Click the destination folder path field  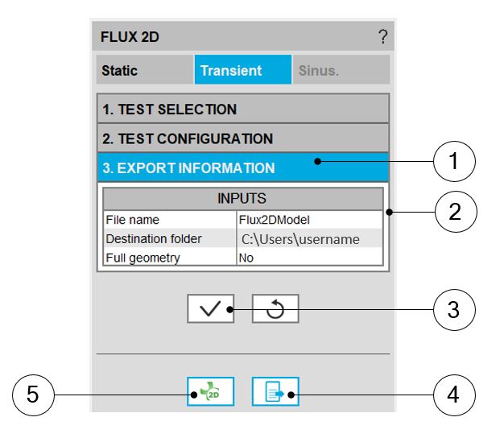pyautogui.click(x=309, y=239)
